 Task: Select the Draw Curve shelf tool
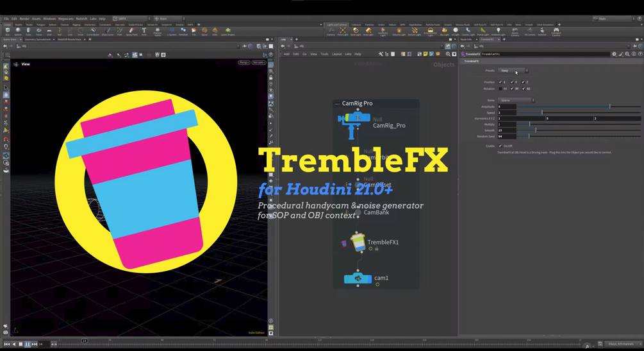point(107,31)
